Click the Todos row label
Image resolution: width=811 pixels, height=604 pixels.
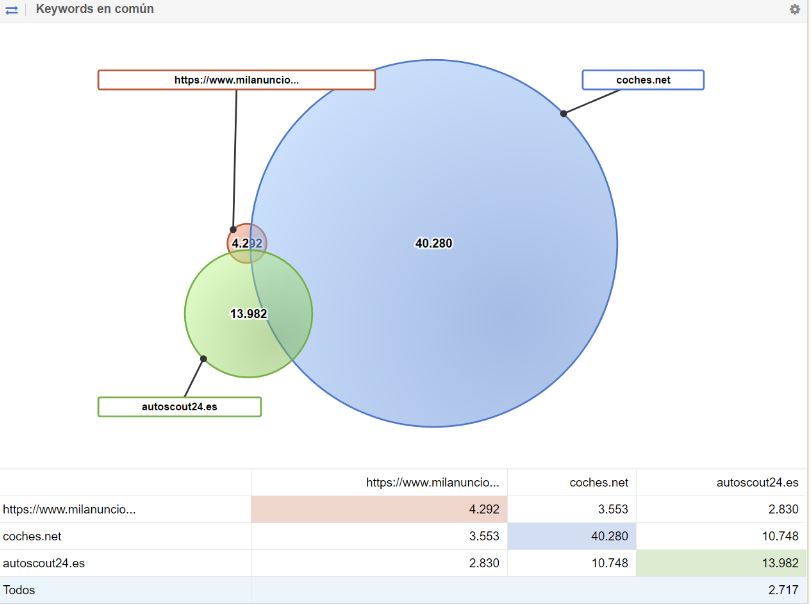(x=20, y=590)
